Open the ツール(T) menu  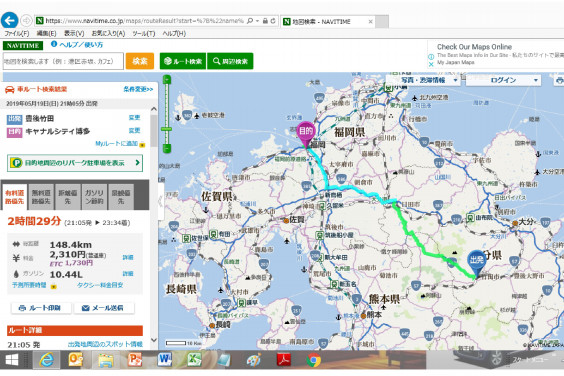[144, 33]
